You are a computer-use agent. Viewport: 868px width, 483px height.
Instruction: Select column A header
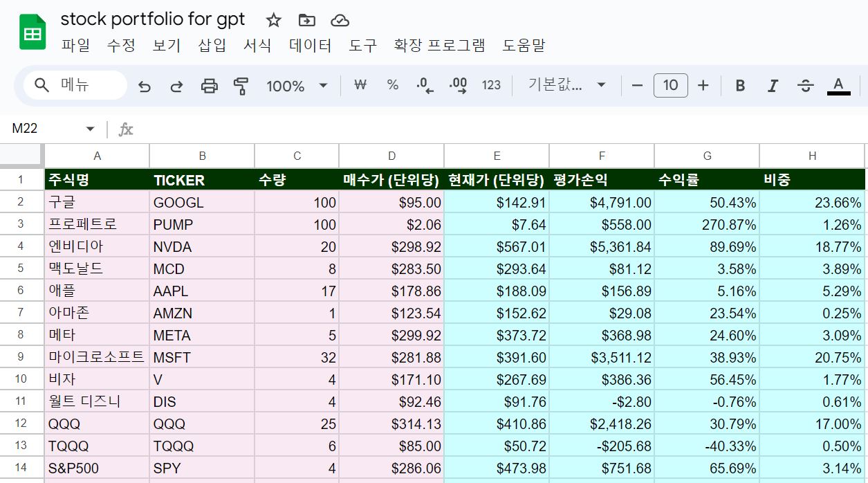tap(97, 156)
